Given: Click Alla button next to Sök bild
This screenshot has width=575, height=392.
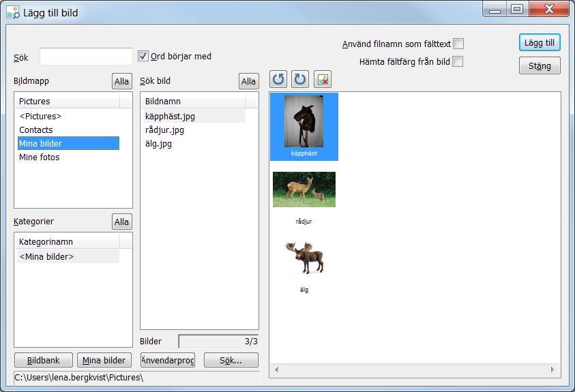Looking at the screenshot, I should [249, 81].
